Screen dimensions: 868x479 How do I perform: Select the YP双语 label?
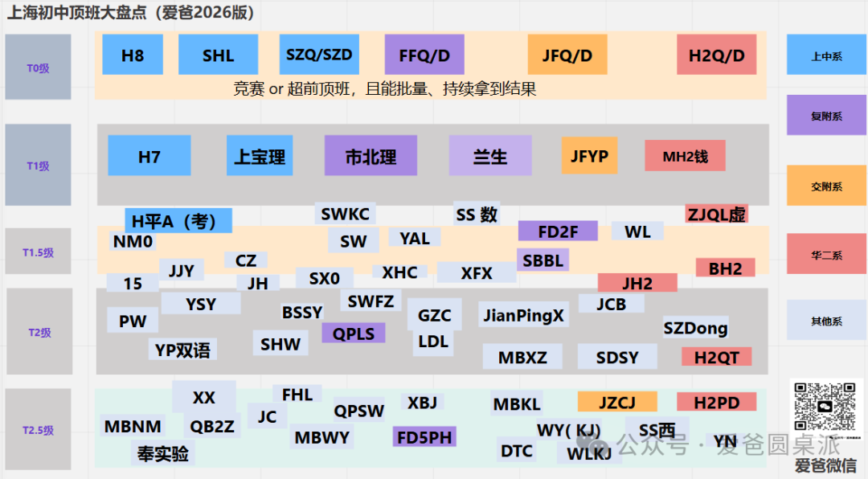pyautogui.click(x=182, y=350)
